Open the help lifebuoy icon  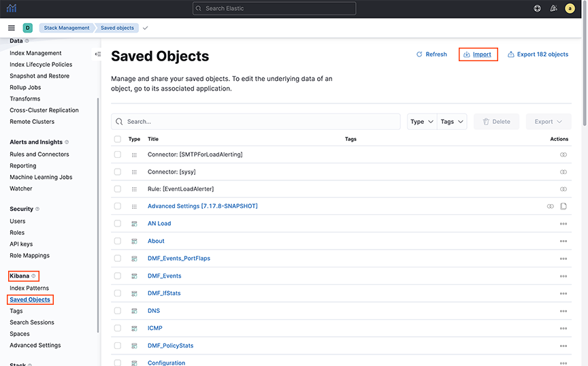tap(538, 8)
